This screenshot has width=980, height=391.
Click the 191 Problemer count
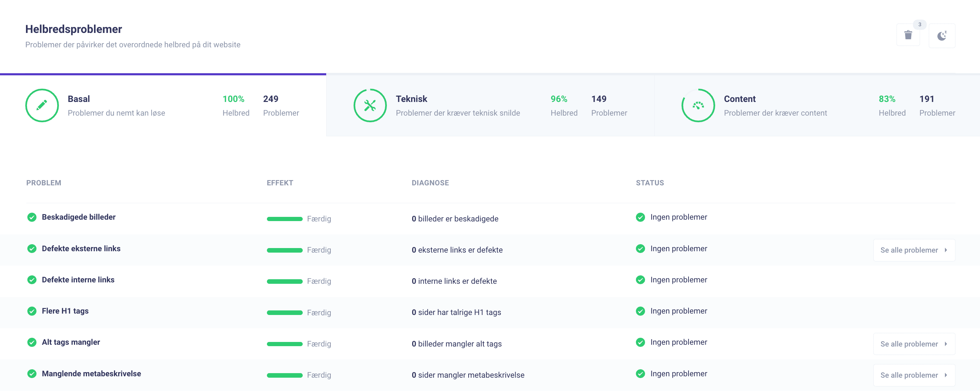(927, 99)
